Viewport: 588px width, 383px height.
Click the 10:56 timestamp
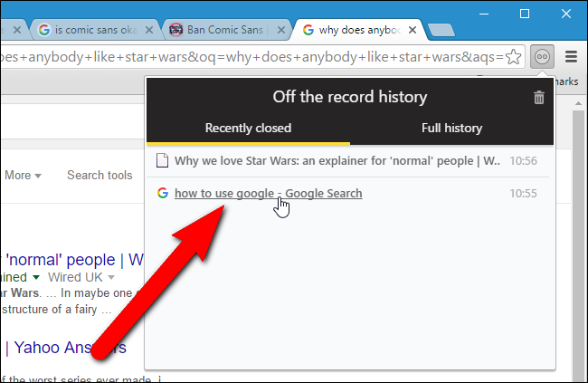pos(523,160)
